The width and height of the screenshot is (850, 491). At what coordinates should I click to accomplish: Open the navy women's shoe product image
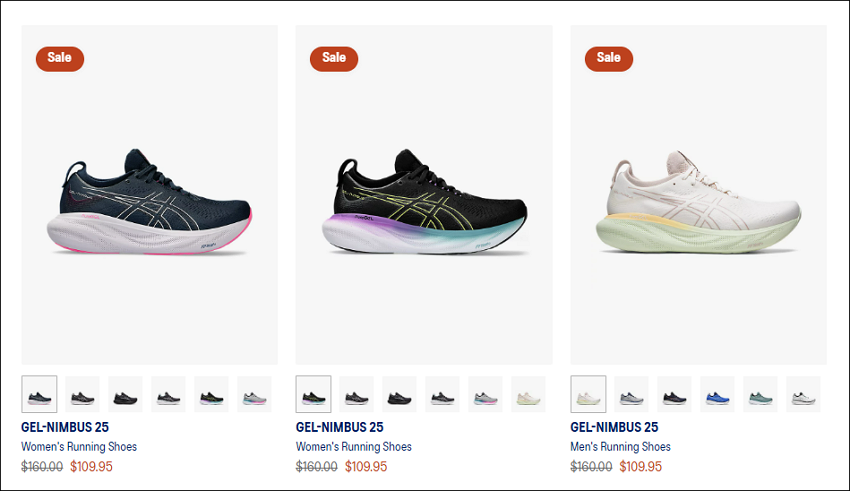pyautogui.click(x=150, y=195)
